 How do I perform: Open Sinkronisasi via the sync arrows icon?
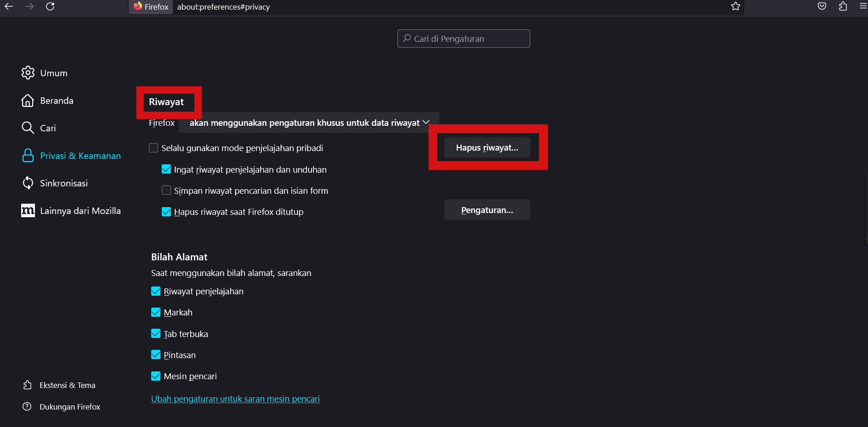(28, 183)
